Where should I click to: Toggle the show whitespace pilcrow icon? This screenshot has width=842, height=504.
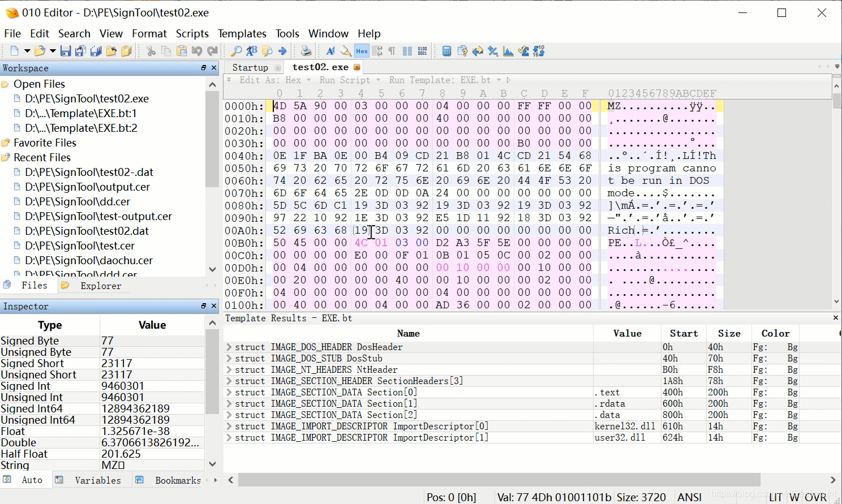[x=392, y=51]
